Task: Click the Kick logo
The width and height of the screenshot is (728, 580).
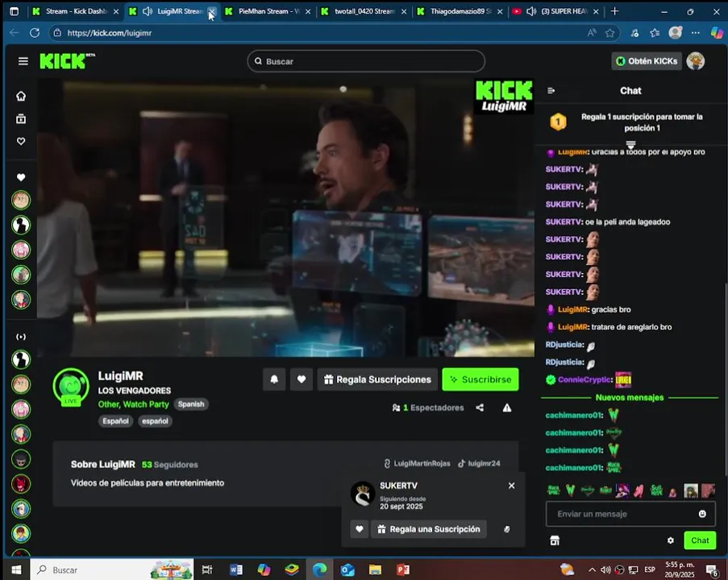Action: [68, 60]
